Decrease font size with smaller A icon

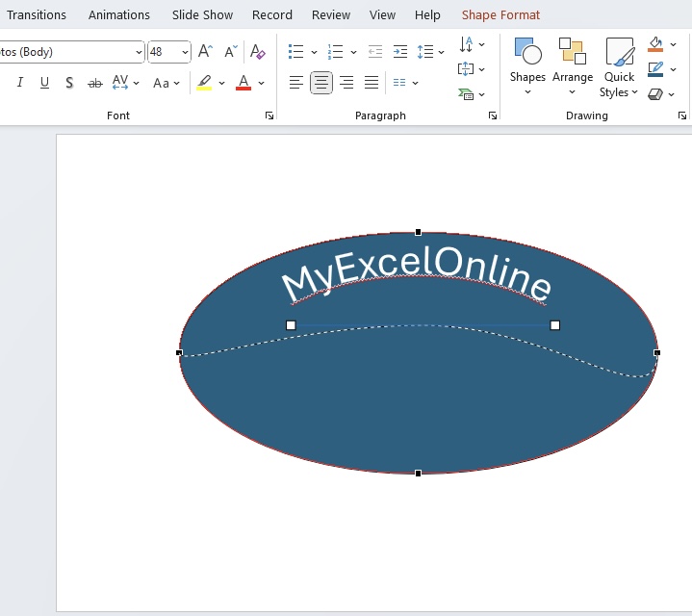pos(231,52)
